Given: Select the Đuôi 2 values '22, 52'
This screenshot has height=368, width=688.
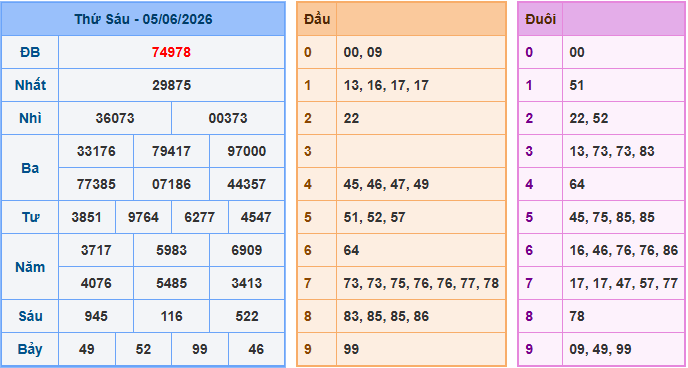Looking at the screenshot, I should tap(588, 119).
